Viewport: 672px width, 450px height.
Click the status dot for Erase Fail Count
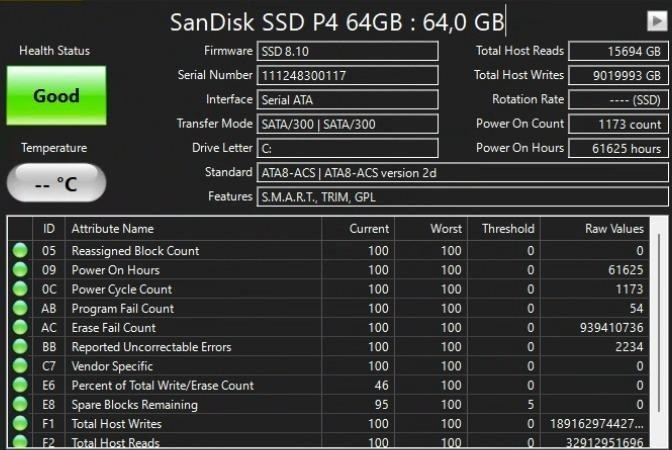tap(20, 327)
